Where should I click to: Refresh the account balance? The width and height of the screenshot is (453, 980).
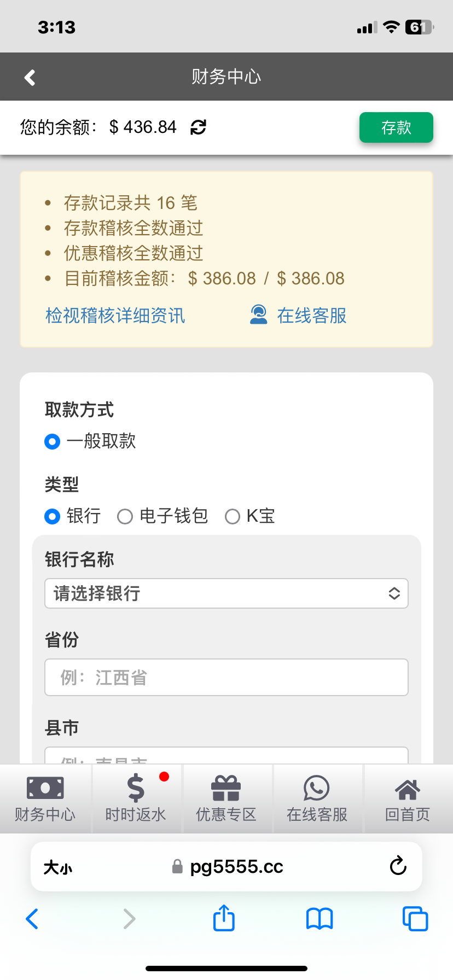[198, 127]
